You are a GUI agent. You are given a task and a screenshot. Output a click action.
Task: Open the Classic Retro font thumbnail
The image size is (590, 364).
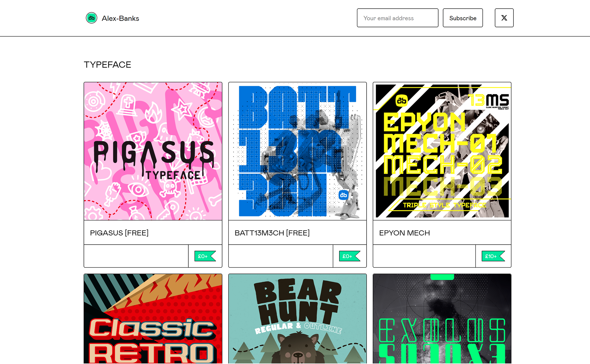point(153,319)
